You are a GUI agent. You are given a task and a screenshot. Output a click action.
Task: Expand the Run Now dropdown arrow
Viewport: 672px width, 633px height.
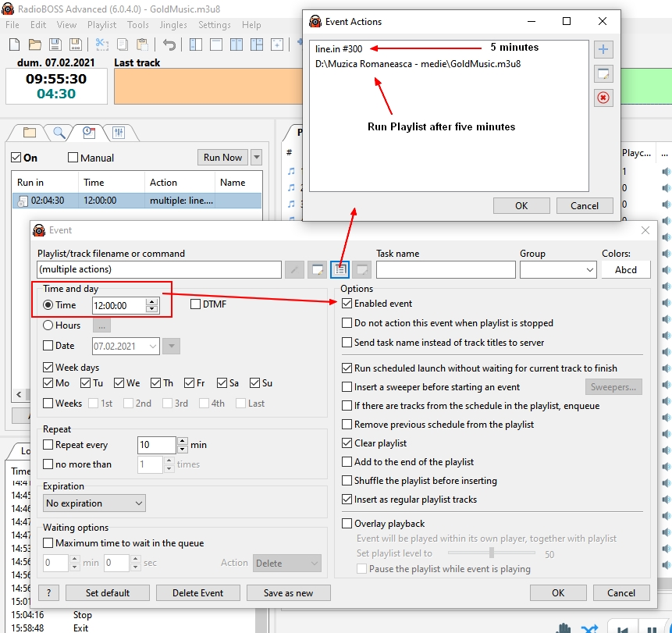[x=256, y=158]
